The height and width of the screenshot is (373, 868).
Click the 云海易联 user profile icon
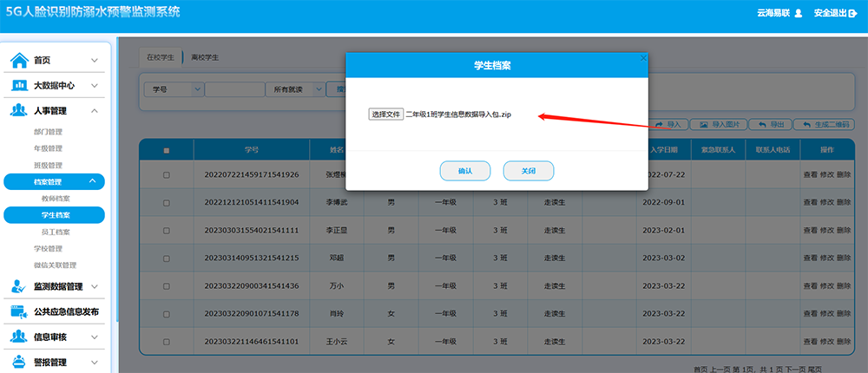tap(799, 13)
